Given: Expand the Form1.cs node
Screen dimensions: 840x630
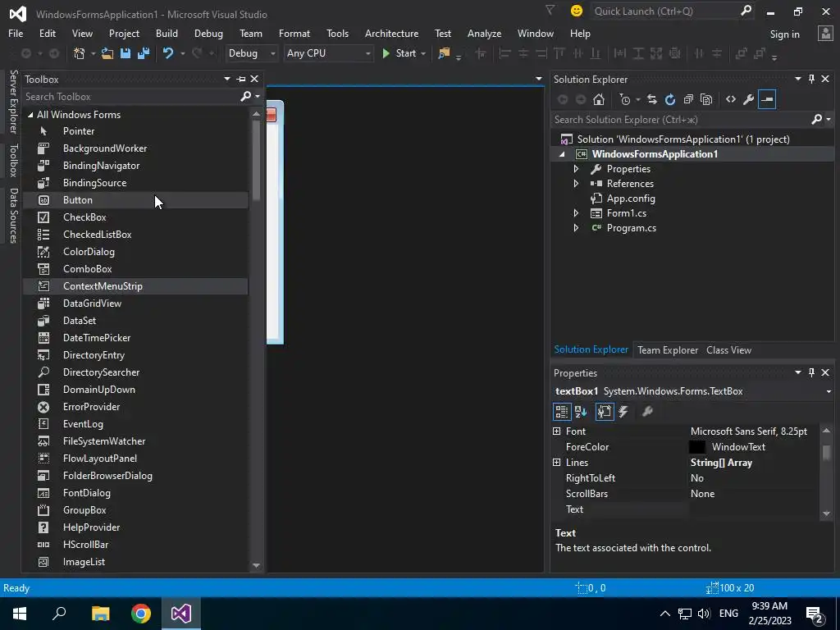Looking at the screenshot, I should [576, 213].
